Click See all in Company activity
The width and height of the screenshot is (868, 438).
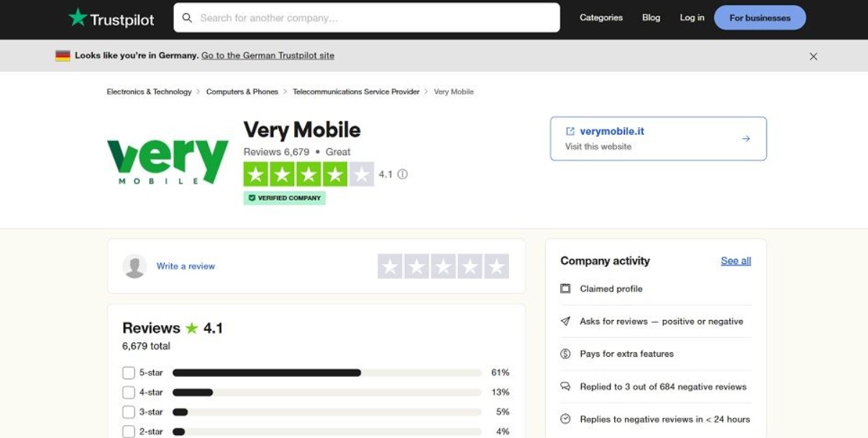tap(736, 261)
